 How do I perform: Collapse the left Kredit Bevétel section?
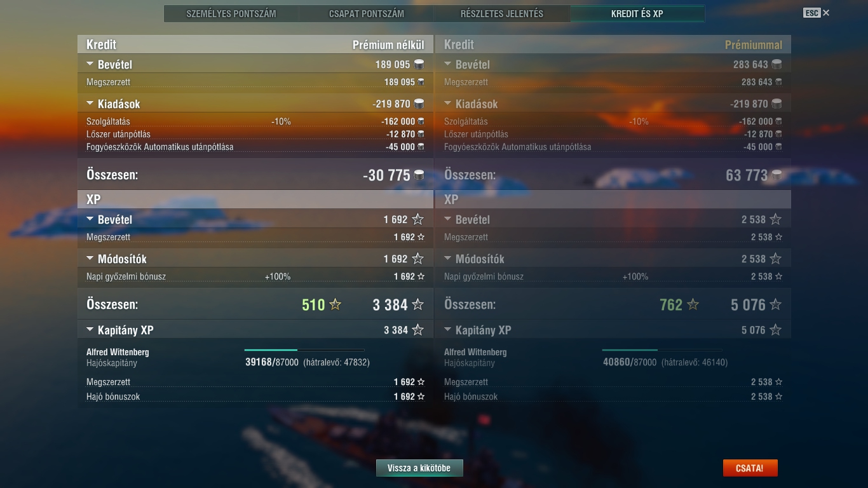pos(90,64)
